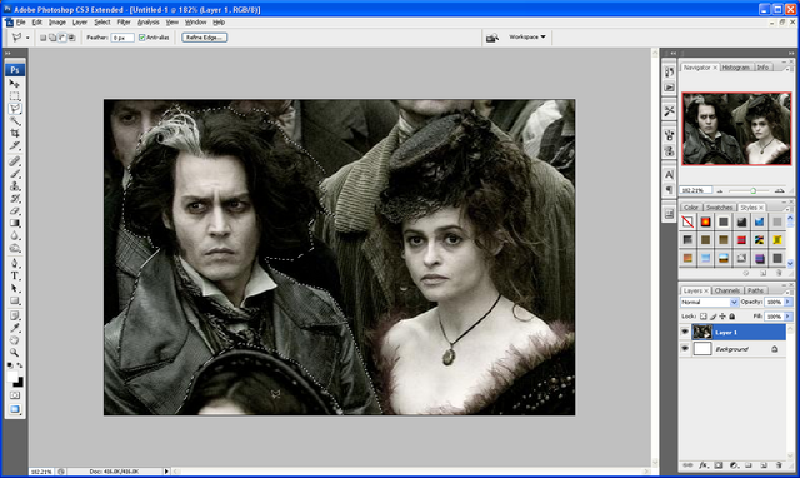Expand the toolbox double-arrow header

tap(8, 53)
